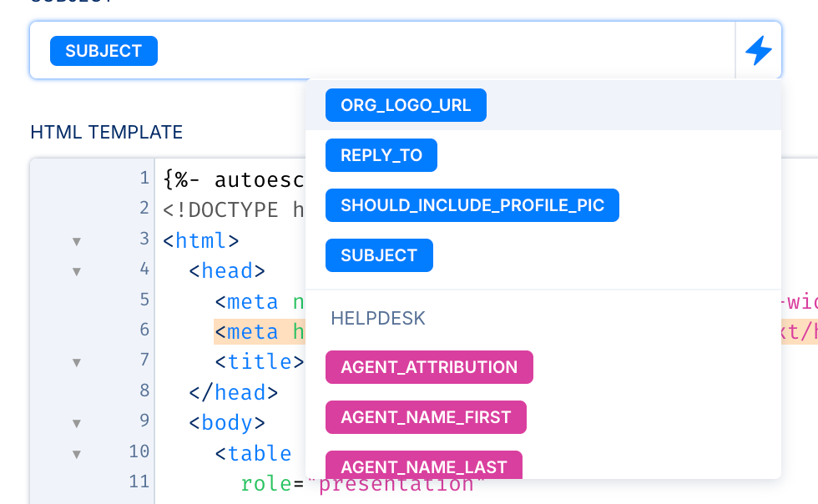
Task: Select the AGENT_NAME_LAST variable
Action: (x=423, y=466)
